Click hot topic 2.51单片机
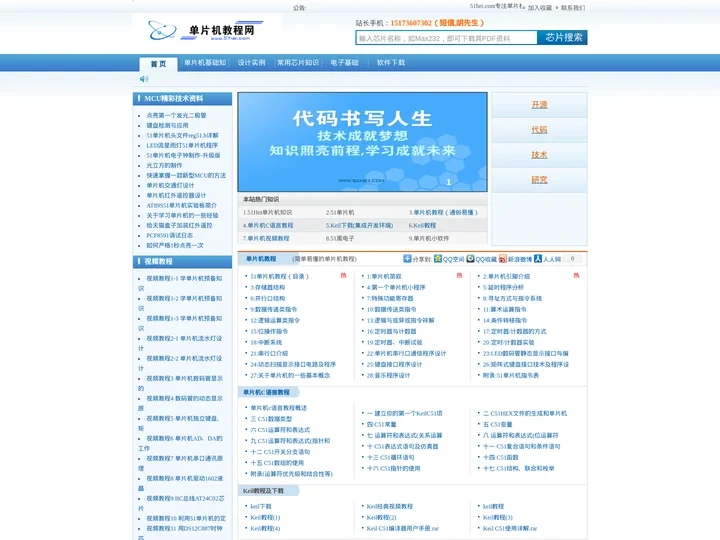This screenshot has width=720, height=540. (340, 213)
